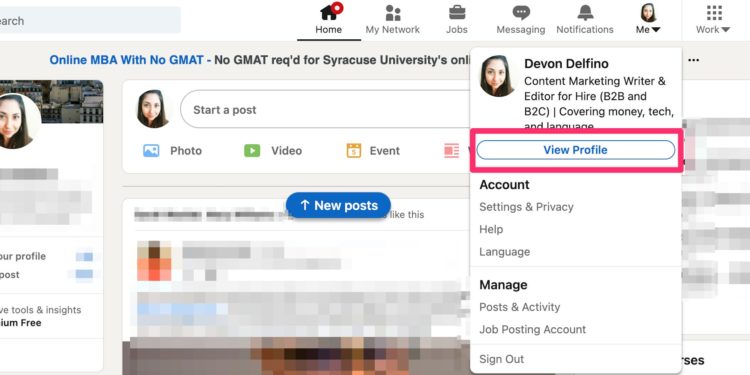Create an Event post
This screenshot has width=750, height=375.
click(373, 151)
